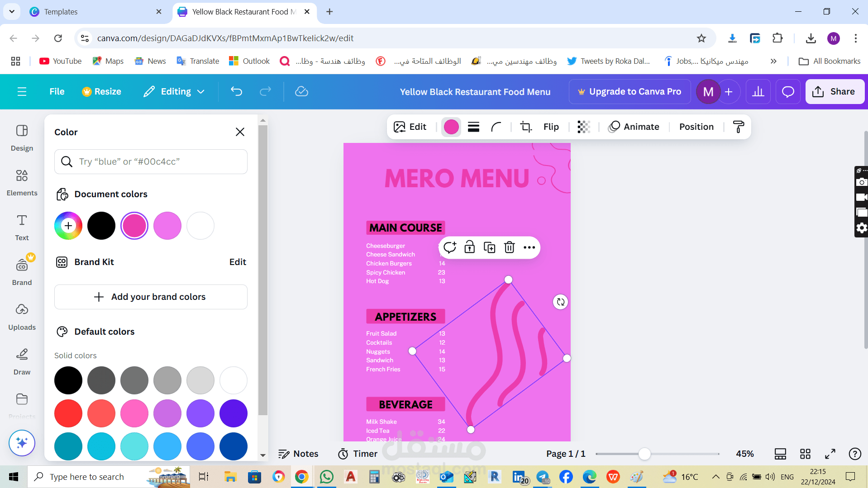Click the MAIN COURSE heading on canvas
This screenshot has height=488, width=868.
pyautogui.click(x=405, y=227)
